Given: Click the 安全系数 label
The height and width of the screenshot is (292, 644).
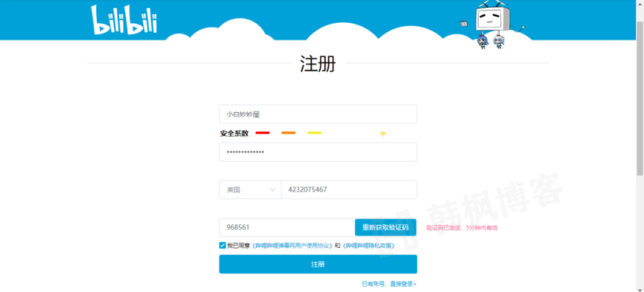Looking at the screenshot, I should tap(234, 133).
